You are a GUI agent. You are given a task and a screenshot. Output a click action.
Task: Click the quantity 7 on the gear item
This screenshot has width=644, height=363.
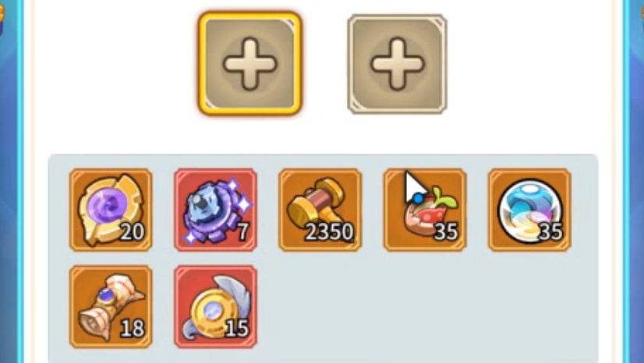tap(242, 233)
